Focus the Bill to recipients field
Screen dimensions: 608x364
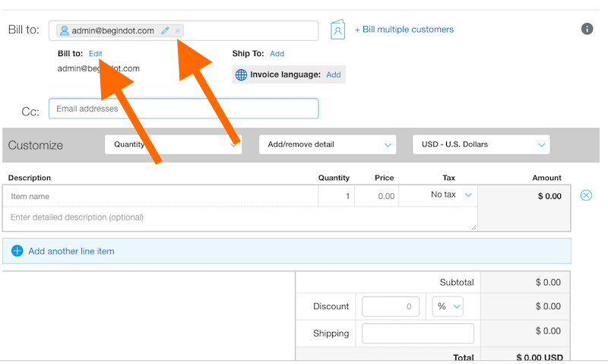183,30
